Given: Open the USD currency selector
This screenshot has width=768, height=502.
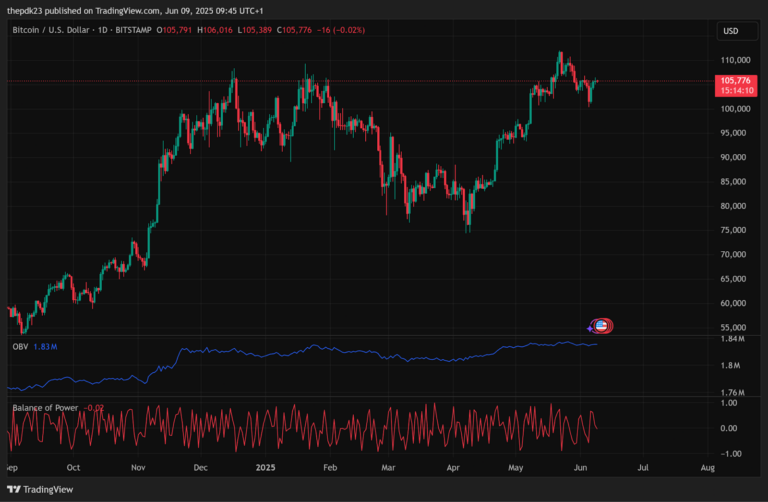Looking at the screenshot, I should coord(730,31).
